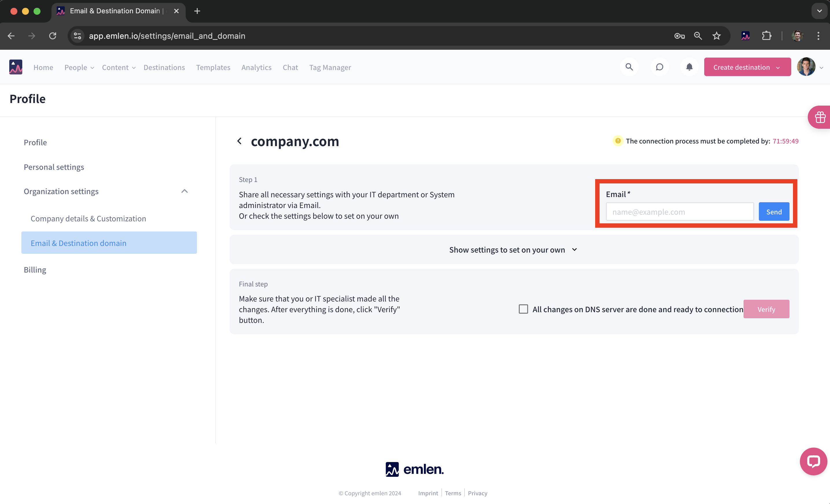830x504 pixels.
Task: Open the live support chat widget
Action: pos(813,461)
